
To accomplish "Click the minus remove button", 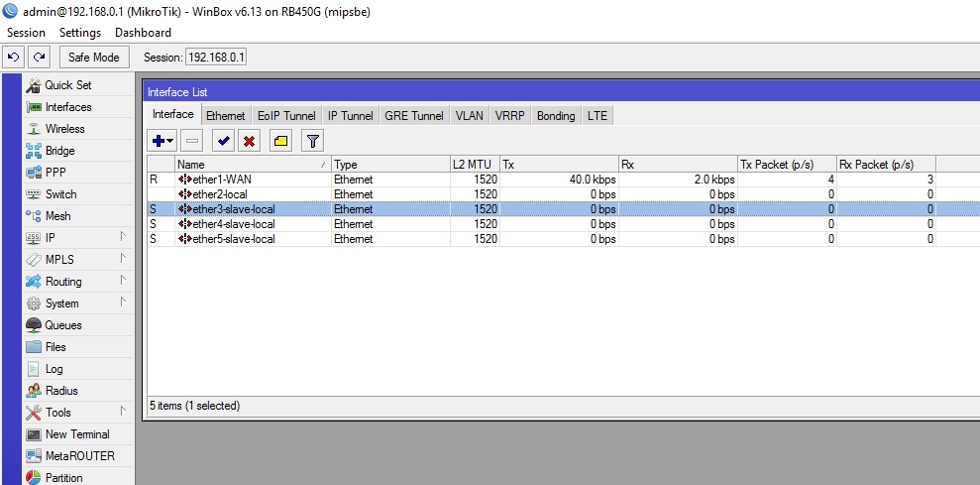I will pos(192,142).
